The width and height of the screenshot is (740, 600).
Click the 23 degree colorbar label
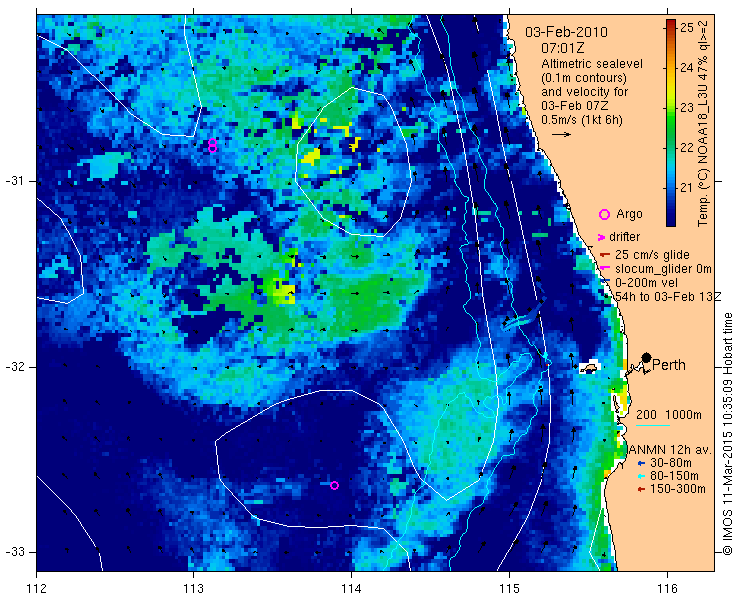tap(687, 108)
